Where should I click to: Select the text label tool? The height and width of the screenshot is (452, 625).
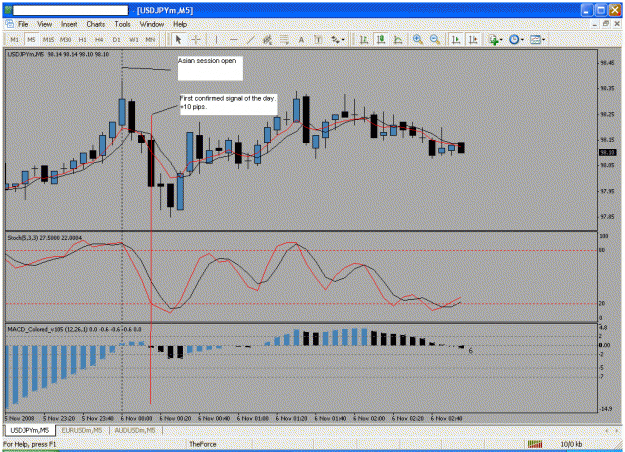click(318, 39)
